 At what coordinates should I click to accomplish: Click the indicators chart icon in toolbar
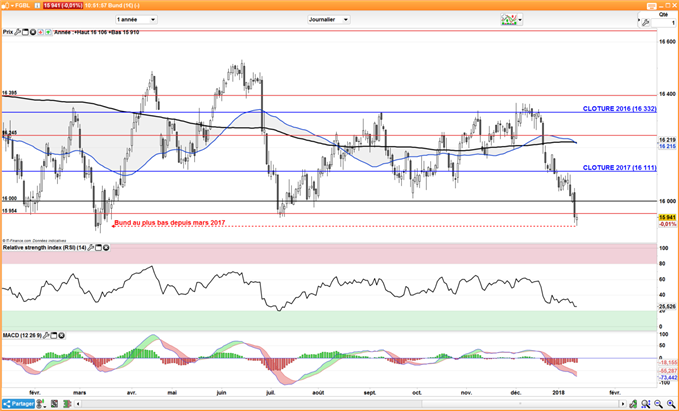(509, 19)
